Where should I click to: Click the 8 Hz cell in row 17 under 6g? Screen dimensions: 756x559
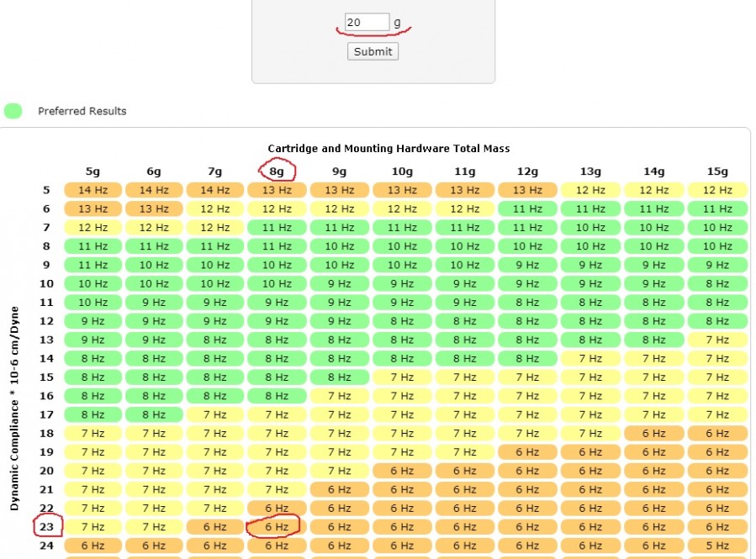click(155, 414)
